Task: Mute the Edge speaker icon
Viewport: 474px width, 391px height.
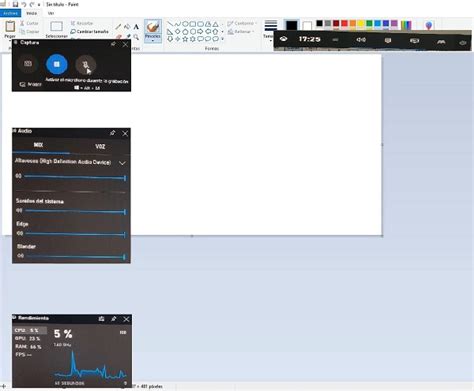Action: [x=20, y=233]
